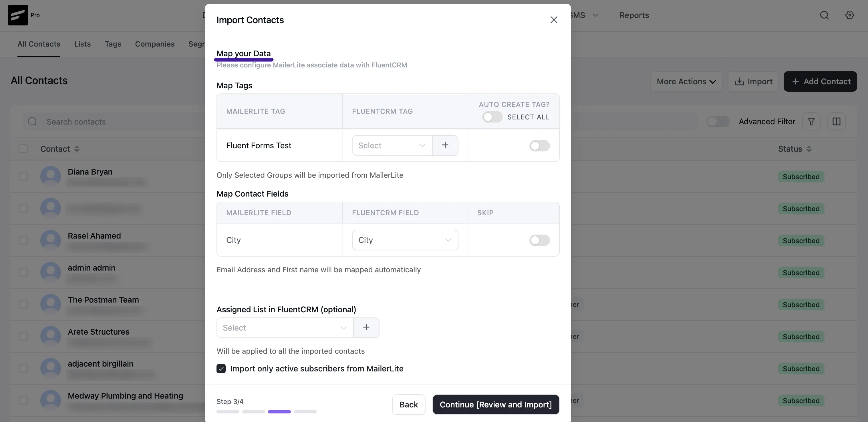Image resolution: width=868 pixels, height=422 pixels.
Task: Select The Postman Team checkbox
Action: click(23, 304)
